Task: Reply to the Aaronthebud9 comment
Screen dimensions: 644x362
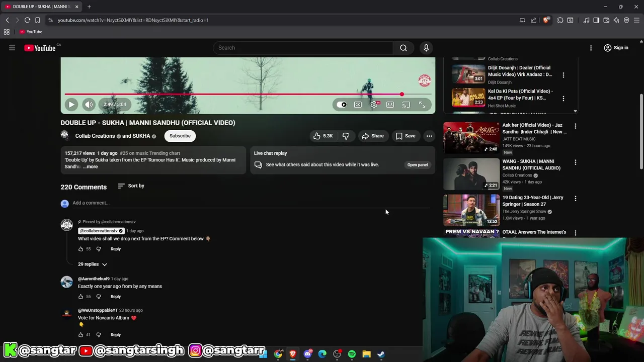Action: coord(116,297)
